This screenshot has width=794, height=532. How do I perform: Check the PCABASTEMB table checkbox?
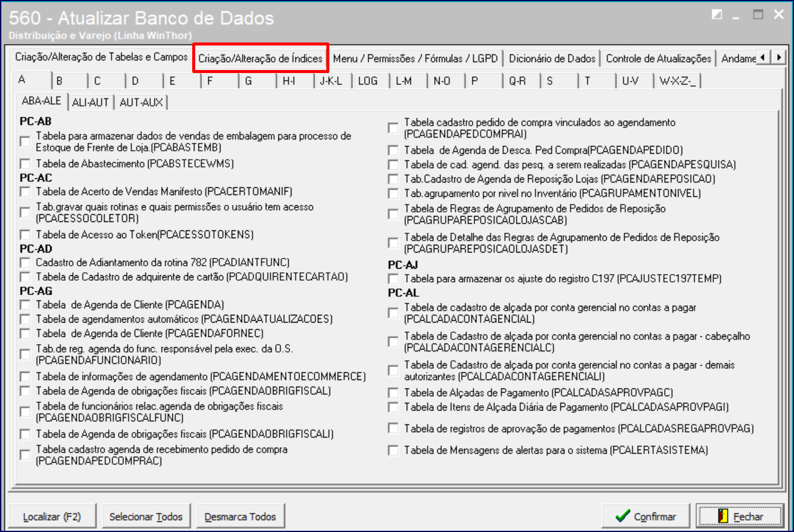[x=25, y=142]
